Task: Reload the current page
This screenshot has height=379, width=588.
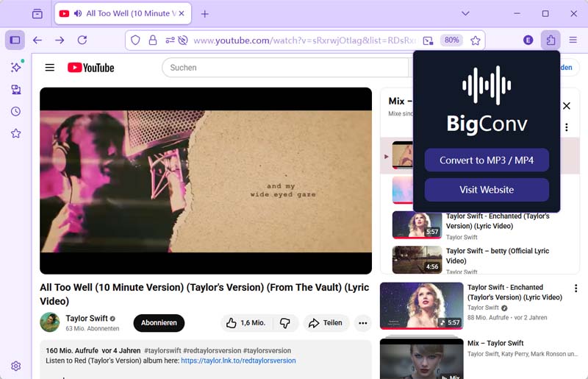Action: (82, 40)
